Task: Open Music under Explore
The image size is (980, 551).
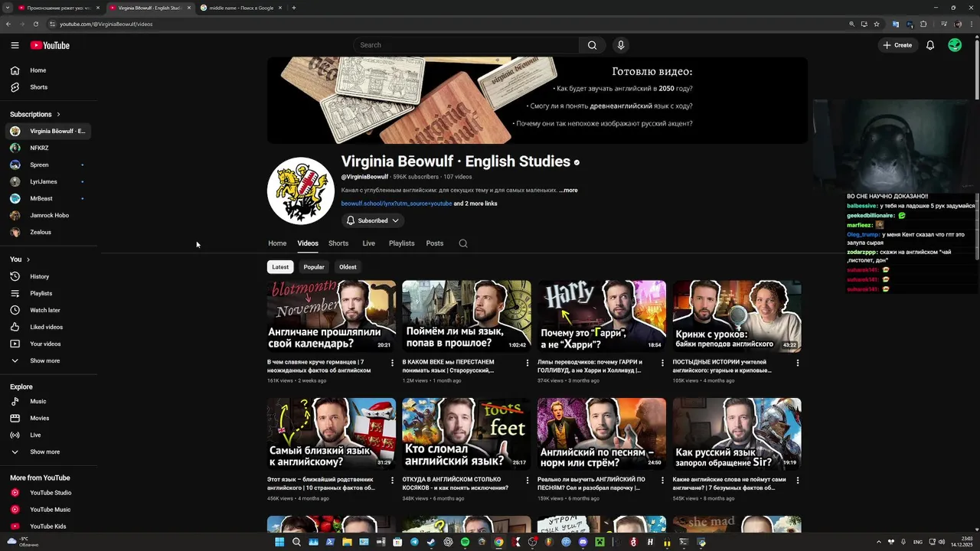Action: coord(49,401)
